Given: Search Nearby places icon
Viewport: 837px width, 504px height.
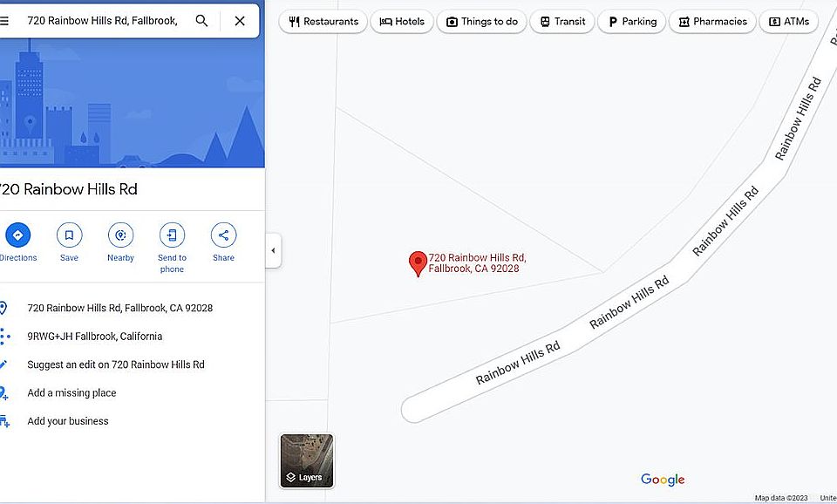Looking at the screenshot, I should click(120, 235).
